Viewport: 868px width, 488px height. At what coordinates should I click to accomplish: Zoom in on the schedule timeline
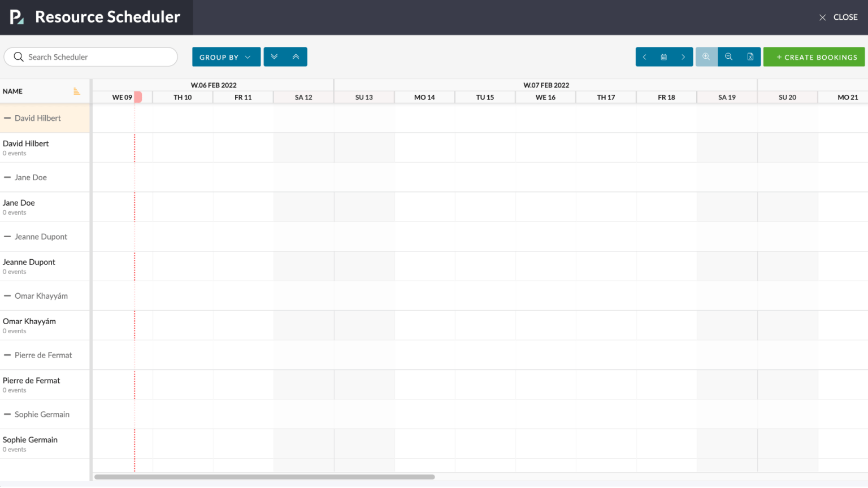[706, 56]
